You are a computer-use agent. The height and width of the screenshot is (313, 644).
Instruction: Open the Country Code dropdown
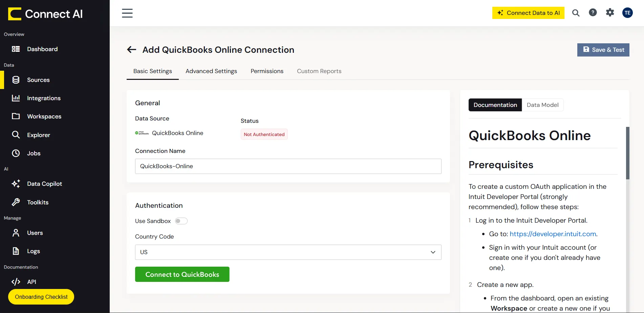[288, 252]
